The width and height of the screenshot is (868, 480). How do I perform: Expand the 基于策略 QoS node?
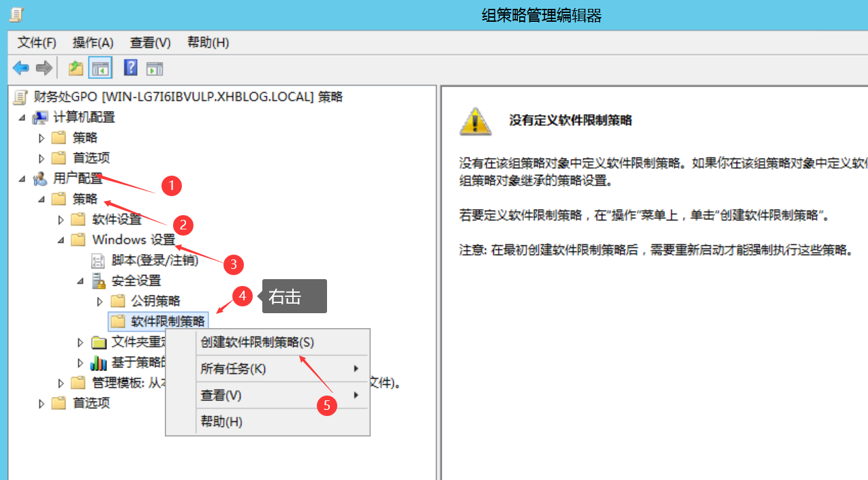pyautogui.click(x=80, y=362)
